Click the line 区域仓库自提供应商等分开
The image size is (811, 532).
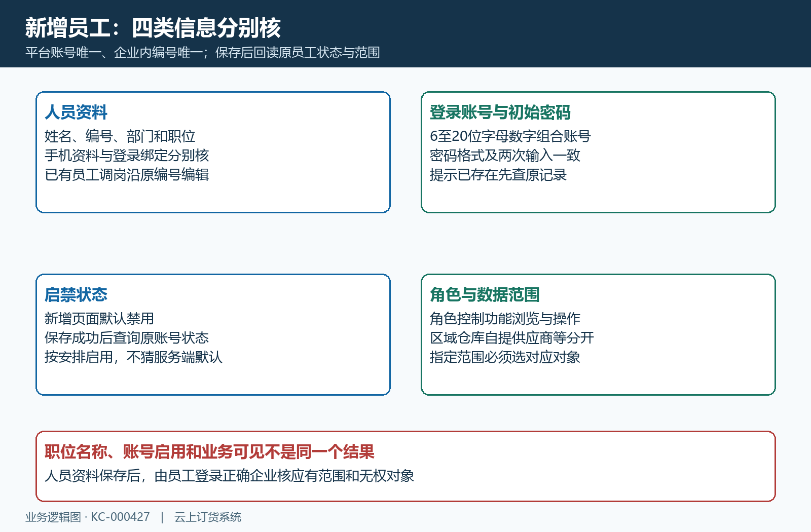pyautogui.click(x=512, y=338)
